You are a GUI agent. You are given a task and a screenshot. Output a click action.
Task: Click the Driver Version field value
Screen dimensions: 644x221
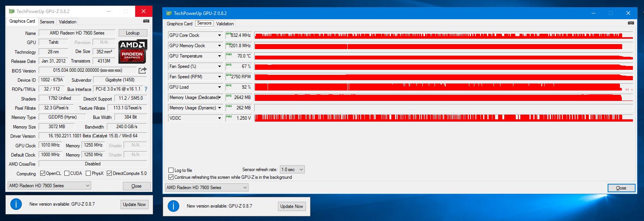tap(93, 136)
